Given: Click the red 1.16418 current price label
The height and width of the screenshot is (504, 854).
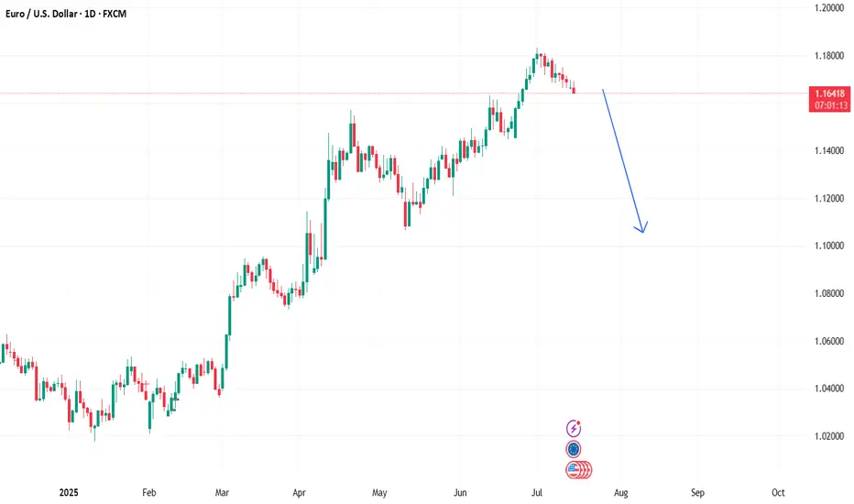Looking at the screenshot, I should (829, 93).
